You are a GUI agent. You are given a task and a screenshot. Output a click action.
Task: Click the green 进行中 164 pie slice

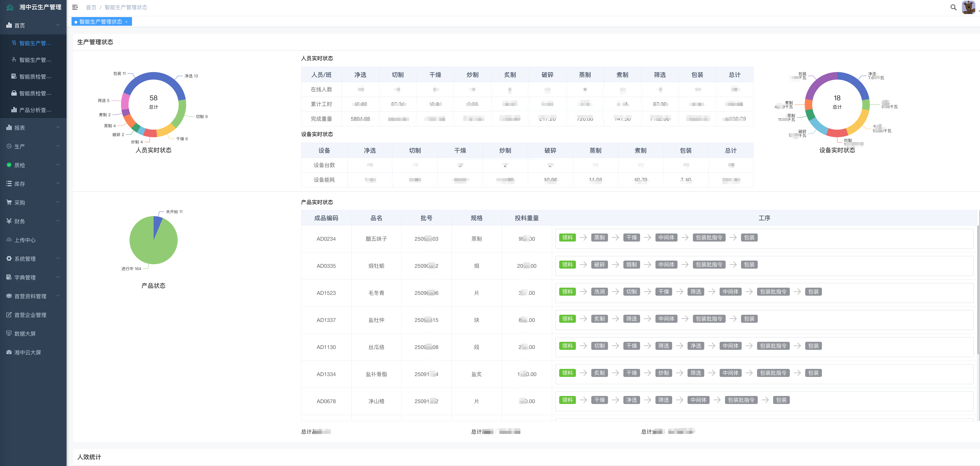[150, 245]
